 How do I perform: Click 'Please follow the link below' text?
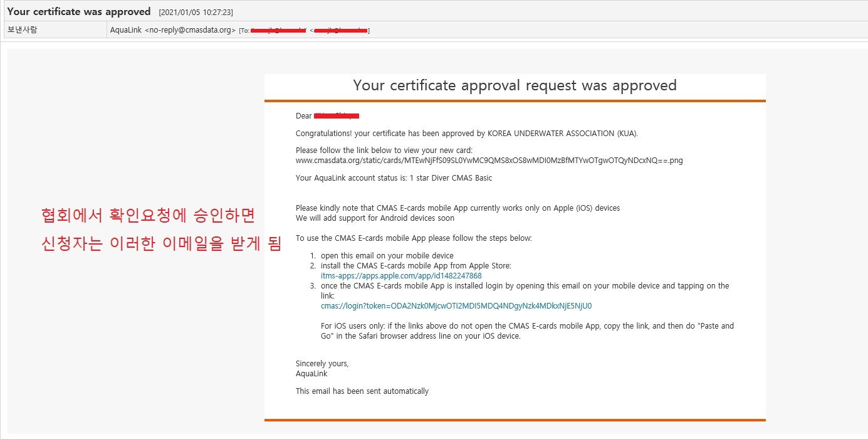coord(384,151)
